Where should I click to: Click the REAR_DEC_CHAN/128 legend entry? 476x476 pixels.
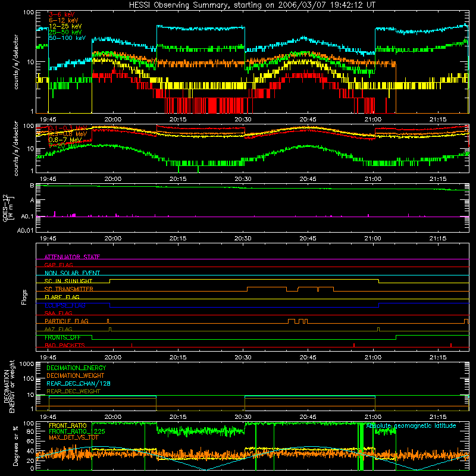(79, 383)
